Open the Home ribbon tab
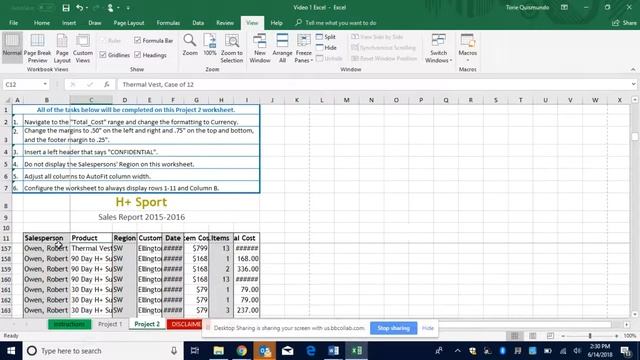640x360 pixels. (x=42, y=23)
